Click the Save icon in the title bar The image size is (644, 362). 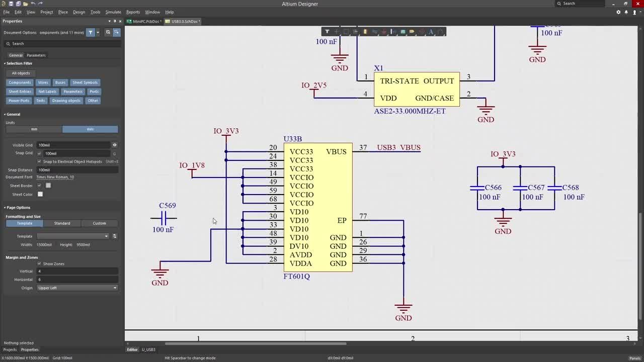click(x=11, y=4)
